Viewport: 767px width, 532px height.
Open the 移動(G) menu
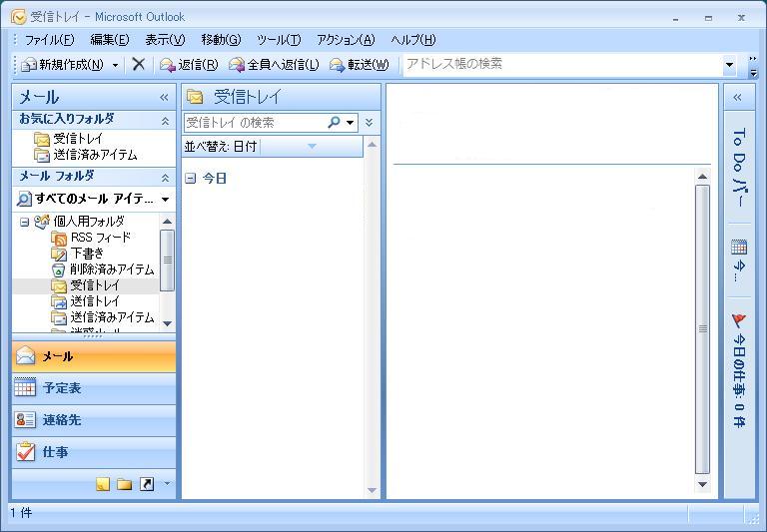(x=221, y=40)
